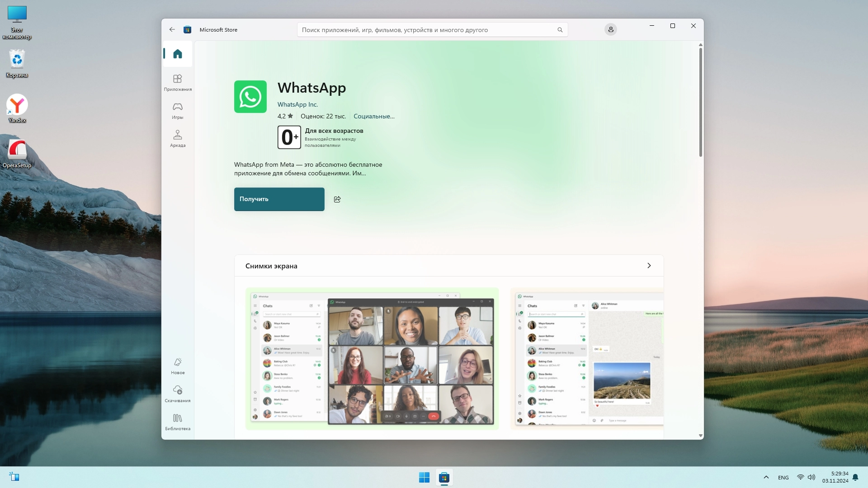This screenshot has height=488, width=868.
Task: Go back with the arrow button
Action: (172, 30)
